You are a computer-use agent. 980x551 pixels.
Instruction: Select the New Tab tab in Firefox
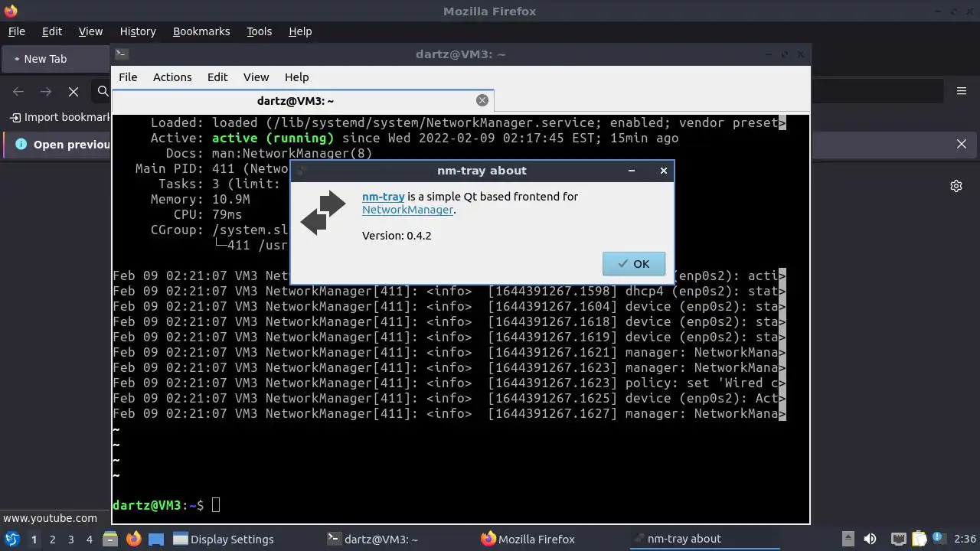[x=57, y=59]
